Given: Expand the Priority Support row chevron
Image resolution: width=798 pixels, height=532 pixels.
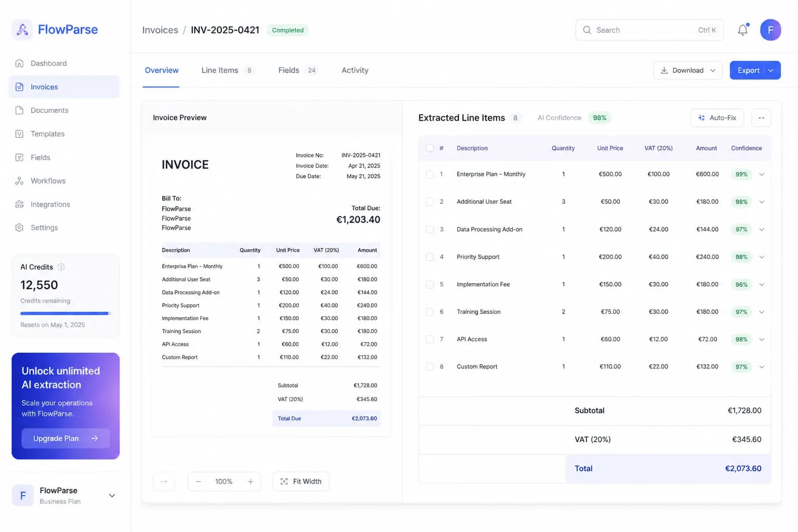Looking at the screenshot, I should 762,257.
